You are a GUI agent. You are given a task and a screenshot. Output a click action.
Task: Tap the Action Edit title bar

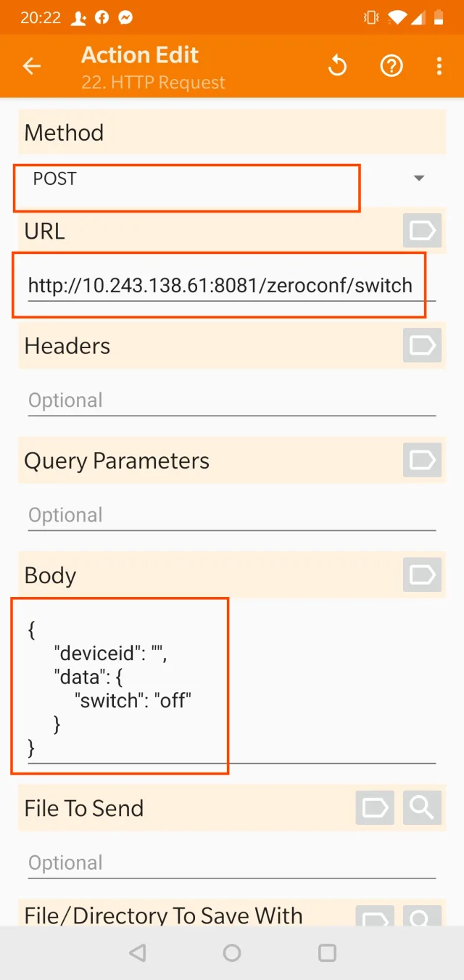point(139,54)
